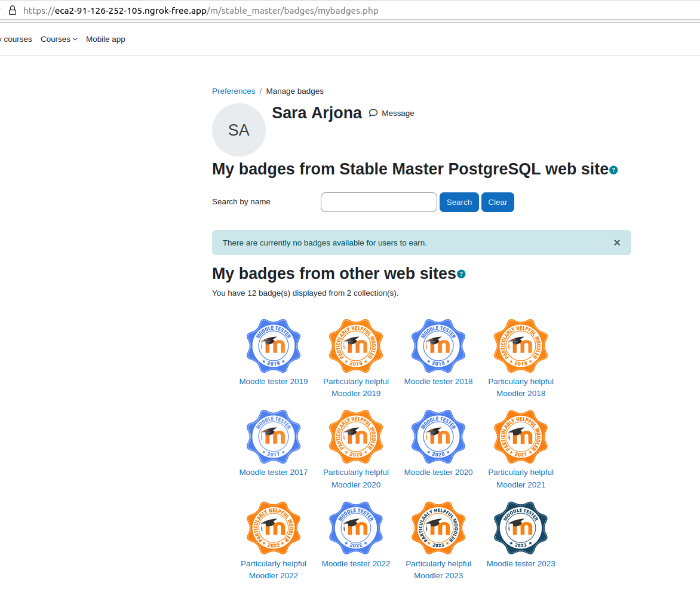Open the Moodle tester 2020 text link
Image resolution: width=700 pixels, height=592 pixels.
pyautogui.click(x=438, y=473)
